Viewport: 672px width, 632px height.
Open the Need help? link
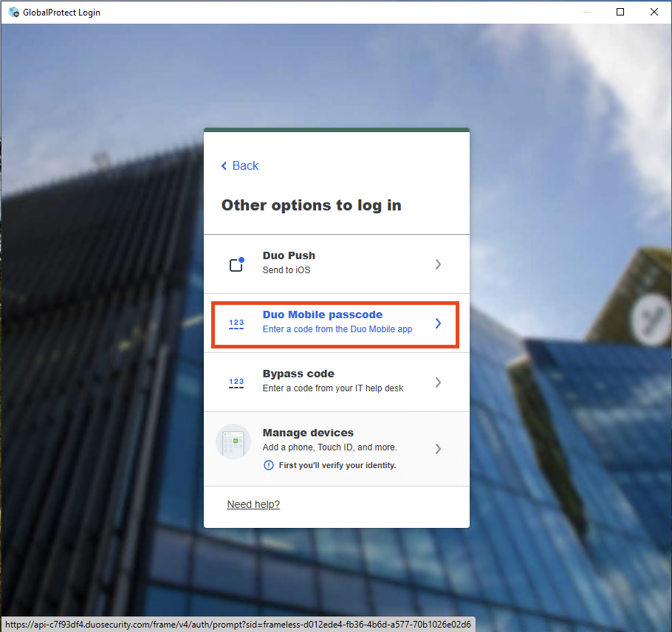[253, 504]
